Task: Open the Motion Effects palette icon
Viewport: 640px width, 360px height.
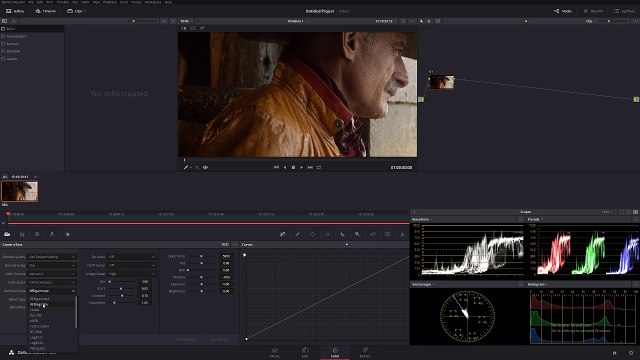Action: tap(67, 234)
